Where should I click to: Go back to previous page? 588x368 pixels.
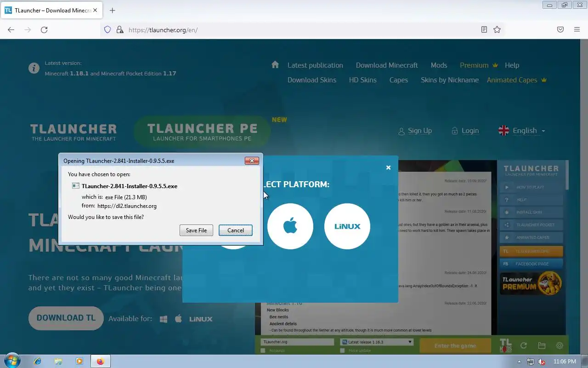pyautogui.click(x=11, y=30)
